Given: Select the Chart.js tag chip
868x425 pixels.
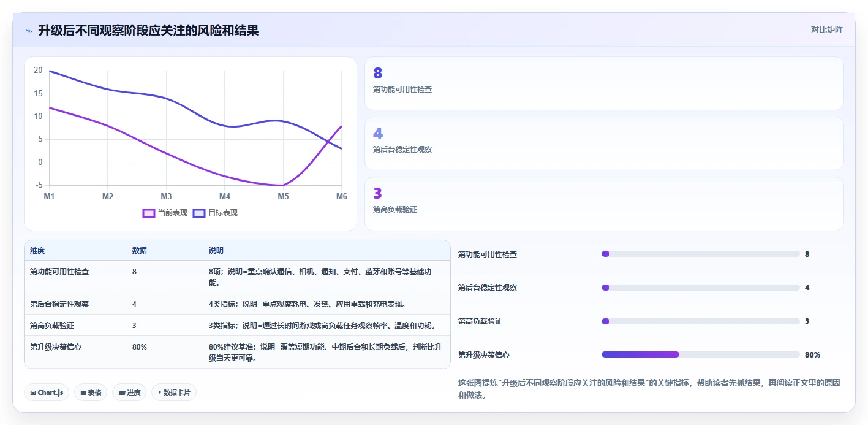Looking at the screenshot, I should coord(47,392).
